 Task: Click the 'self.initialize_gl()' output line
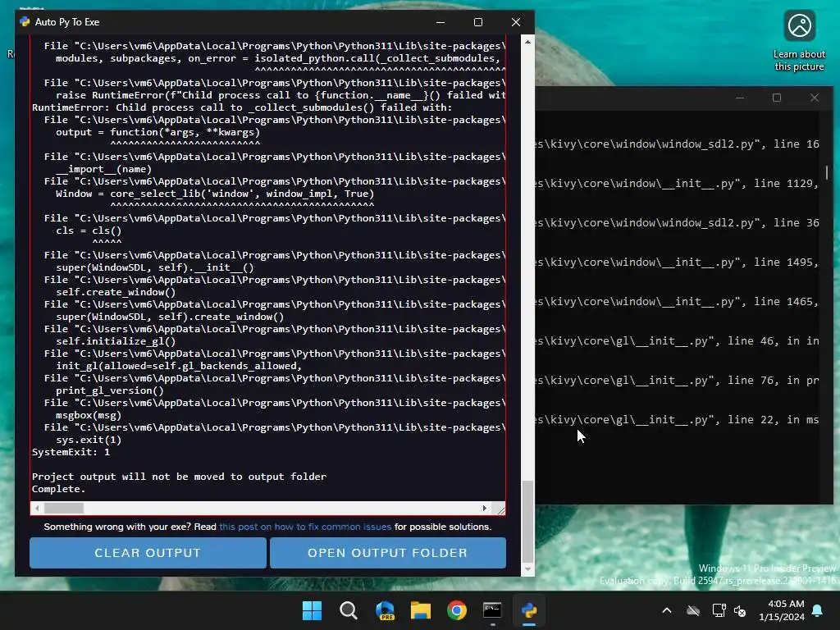pyautogui.click(x=116, y=341)
